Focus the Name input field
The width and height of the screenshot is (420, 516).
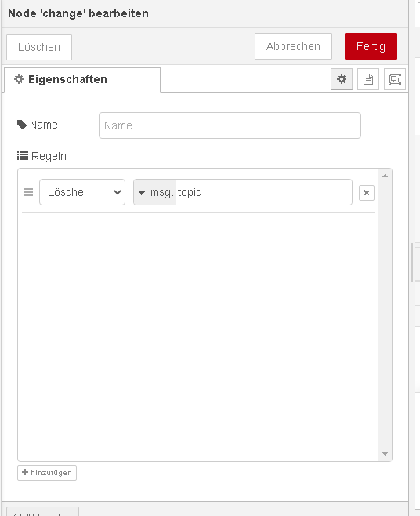click(230, 125)
